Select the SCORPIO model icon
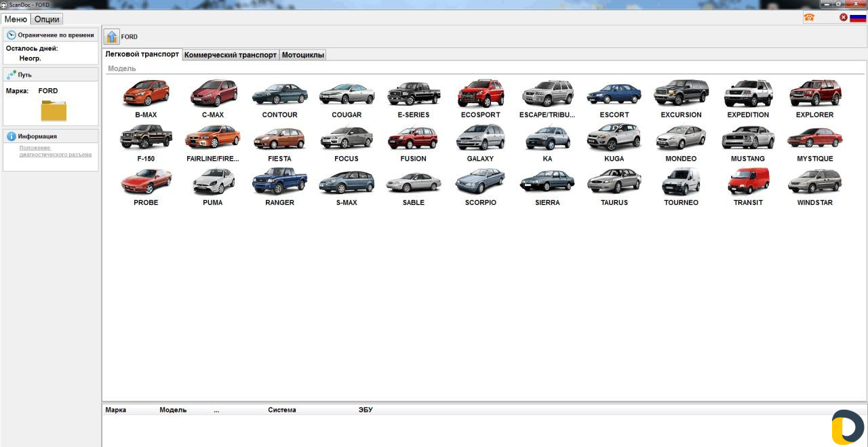 [481, 181]
